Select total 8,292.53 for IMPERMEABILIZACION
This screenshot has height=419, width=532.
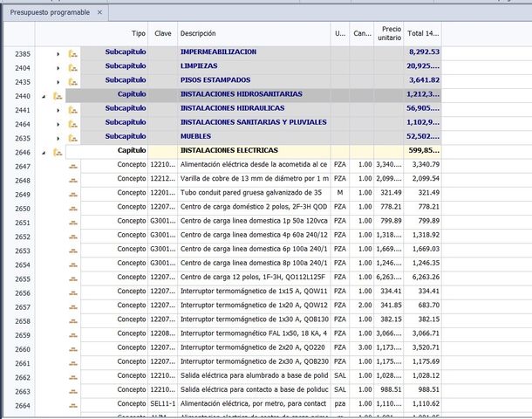[423, 52]
